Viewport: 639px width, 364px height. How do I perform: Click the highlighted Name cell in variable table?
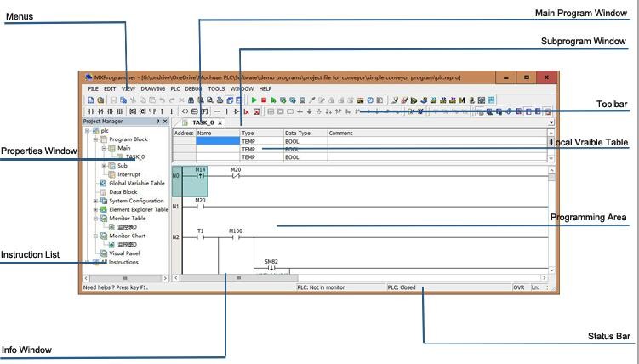coord(217,141)
